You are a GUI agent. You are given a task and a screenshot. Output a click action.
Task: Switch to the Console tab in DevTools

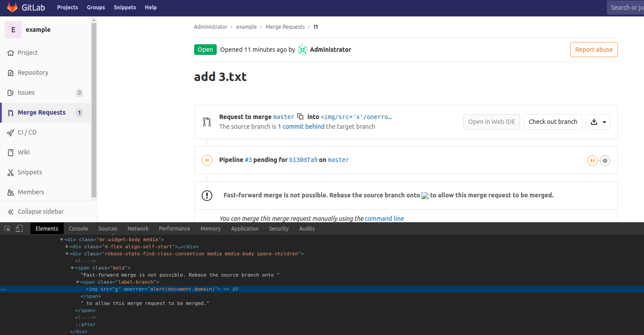[78, 229]
